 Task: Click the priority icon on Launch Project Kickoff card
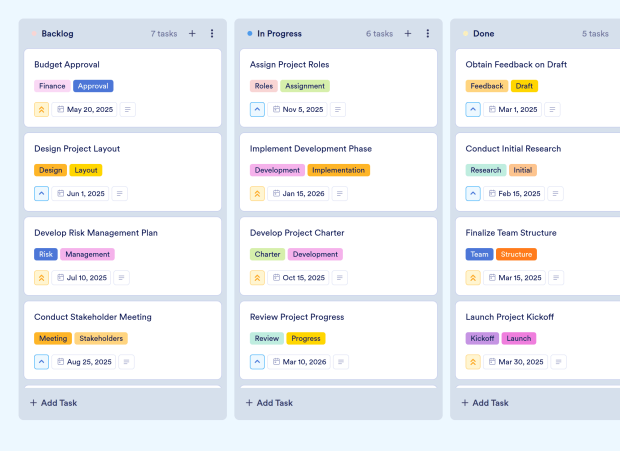point(473,362)
